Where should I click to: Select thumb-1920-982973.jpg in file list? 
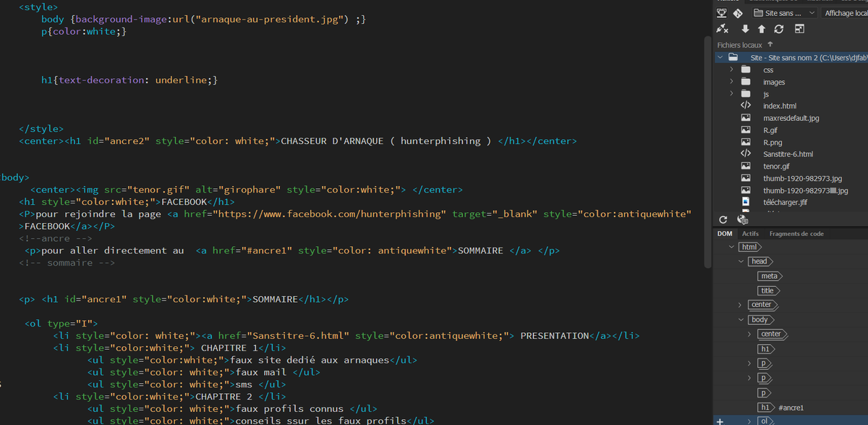click(x=802, y=178)
